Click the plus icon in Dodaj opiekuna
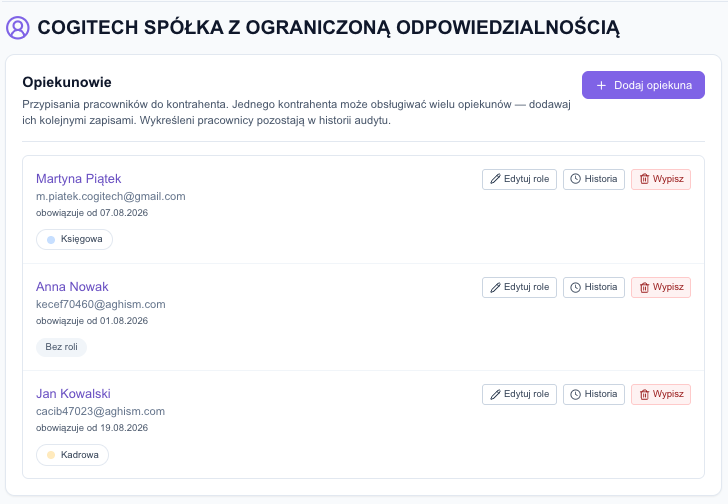The width and height of the screenshot is (728, 504). (601, 85)
